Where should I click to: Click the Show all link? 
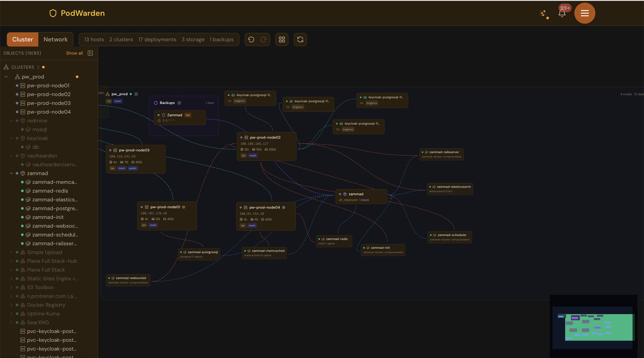(x=74, y=53)
